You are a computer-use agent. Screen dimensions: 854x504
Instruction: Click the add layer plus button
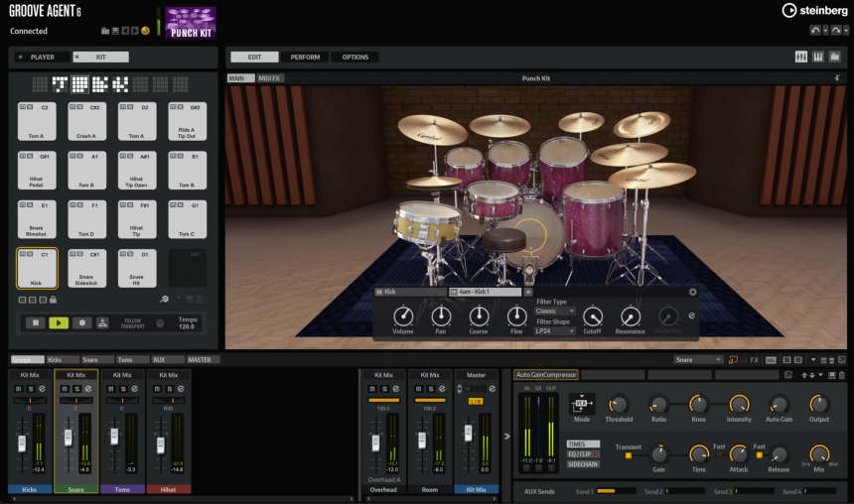tap(527, 292)
